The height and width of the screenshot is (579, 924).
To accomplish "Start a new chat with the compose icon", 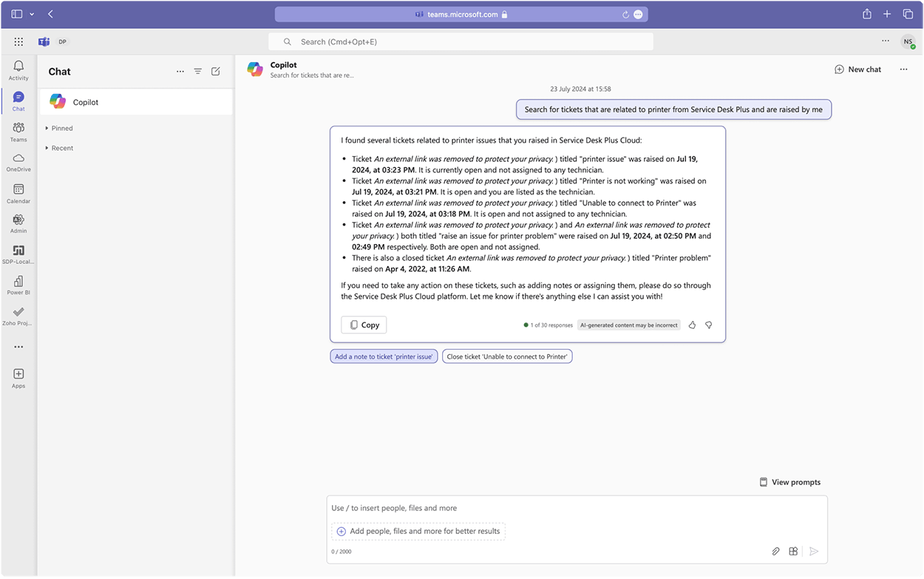I will tap(216, 72).
